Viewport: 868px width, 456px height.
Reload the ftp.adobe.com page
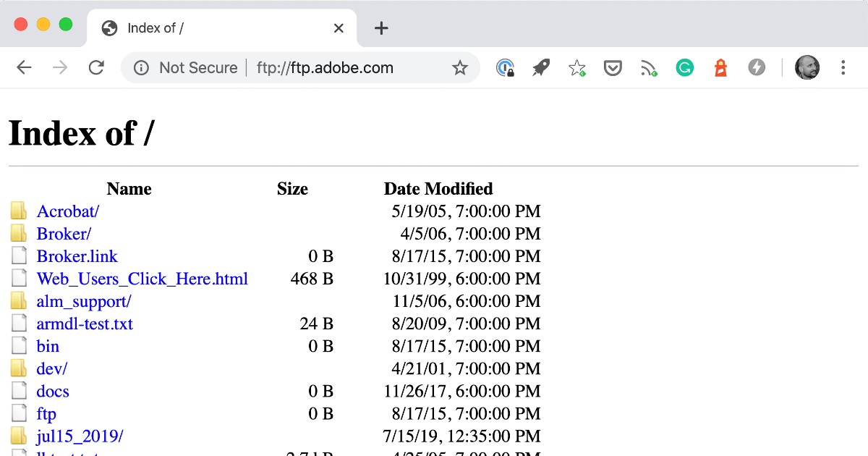tap(96, 67)
